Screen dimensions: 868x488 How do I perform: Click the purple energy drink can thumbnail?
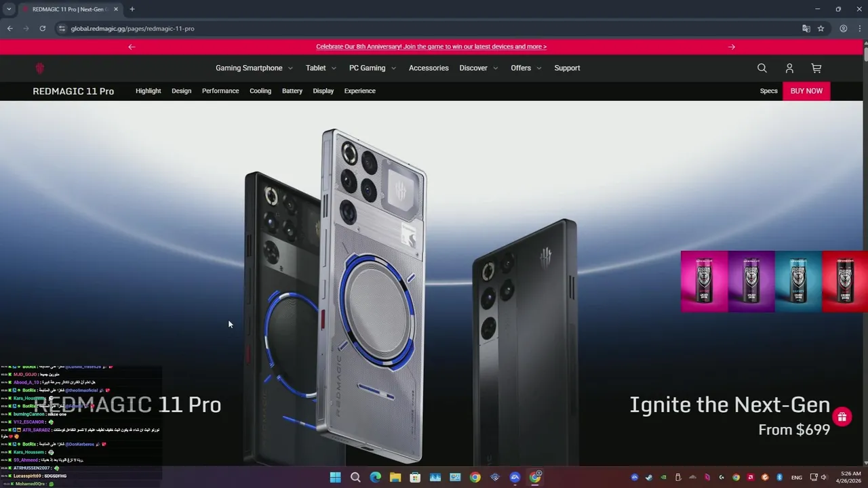pyautogui.click(x=751, y=281)
